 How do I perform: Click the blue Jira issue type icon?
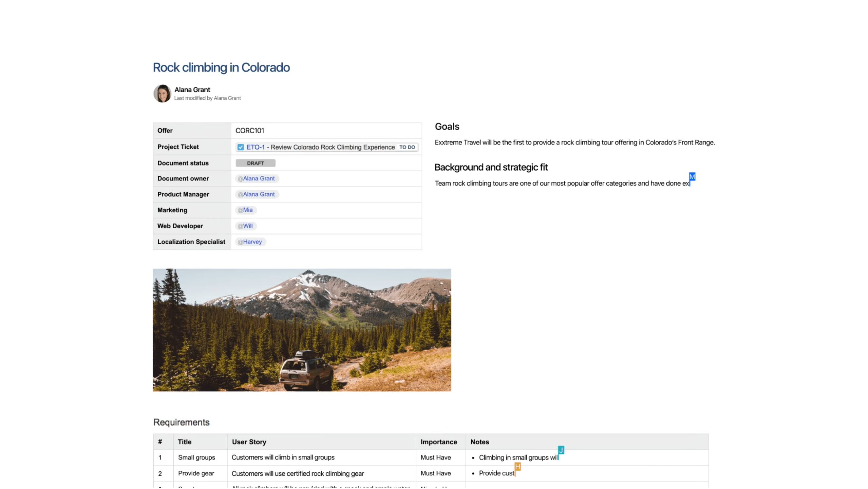(x=240, y=147)
